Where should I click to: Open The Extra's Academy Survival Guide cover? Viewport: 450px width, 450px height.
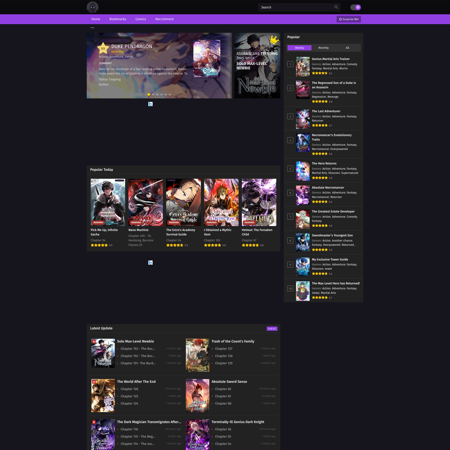click(x=183, y=202)
